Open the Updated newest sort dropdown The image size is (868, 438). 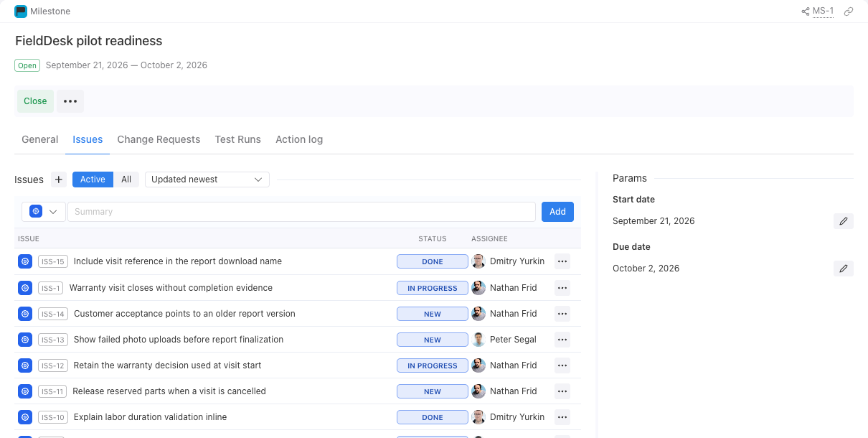coord(207,180)
